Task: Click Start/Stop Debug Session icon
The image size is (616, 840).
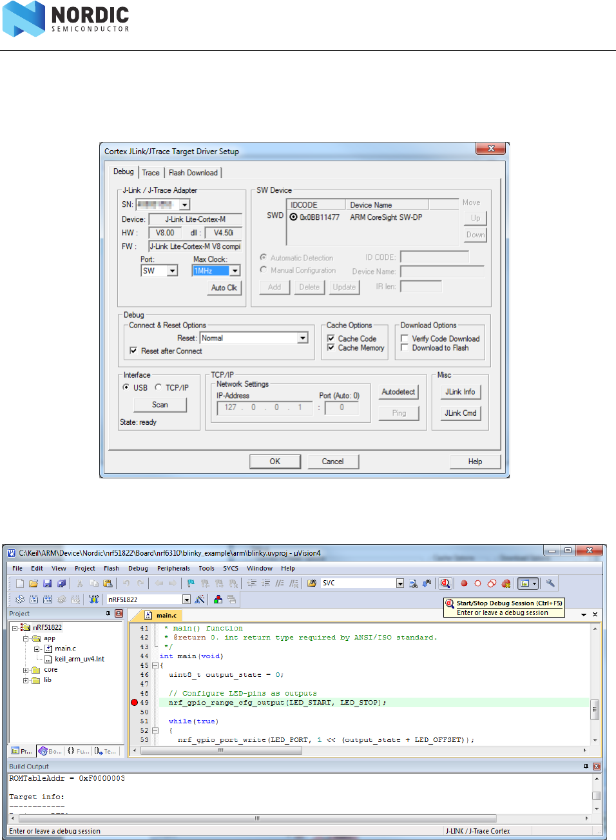Action: click(x=445, y=583)
